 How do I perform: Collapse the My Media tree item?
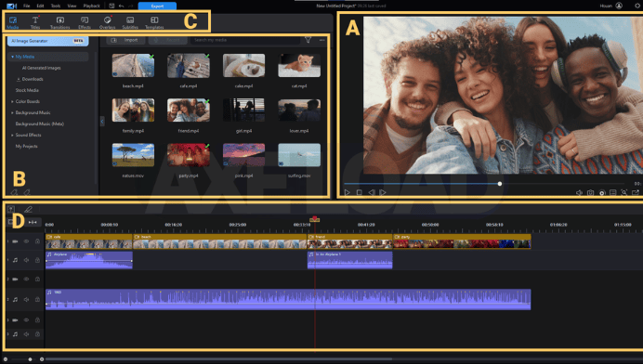click(x=12, y=57)
